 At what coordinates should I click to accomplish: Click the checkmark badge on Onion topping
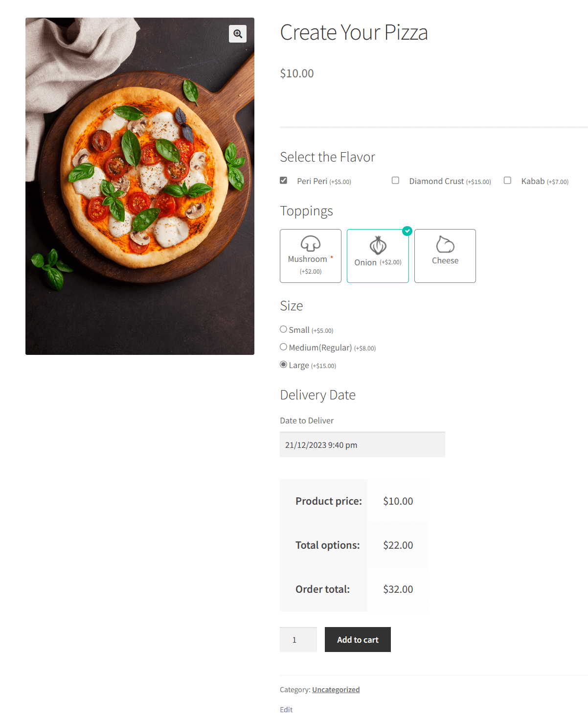(407, 232)
